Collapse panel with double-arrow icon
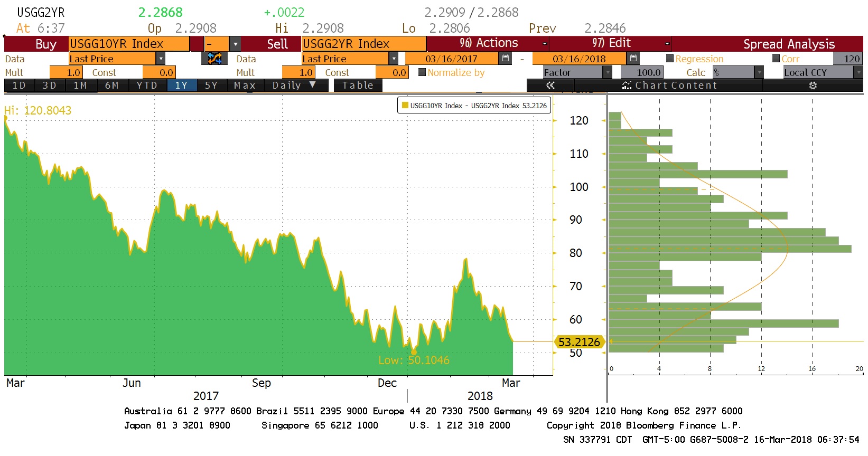This screenshot has height=456, width=868. pos(550,85)
